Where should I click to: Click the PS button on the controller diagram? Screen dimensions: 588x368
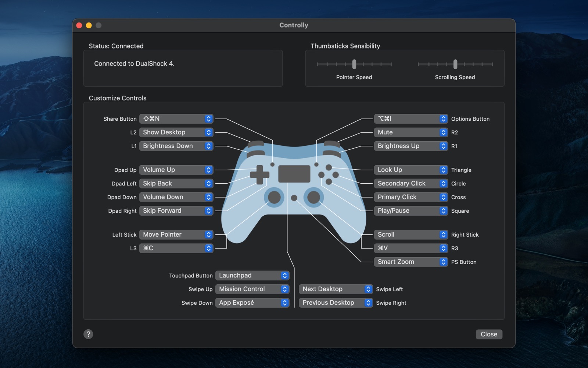coord(294,198)
